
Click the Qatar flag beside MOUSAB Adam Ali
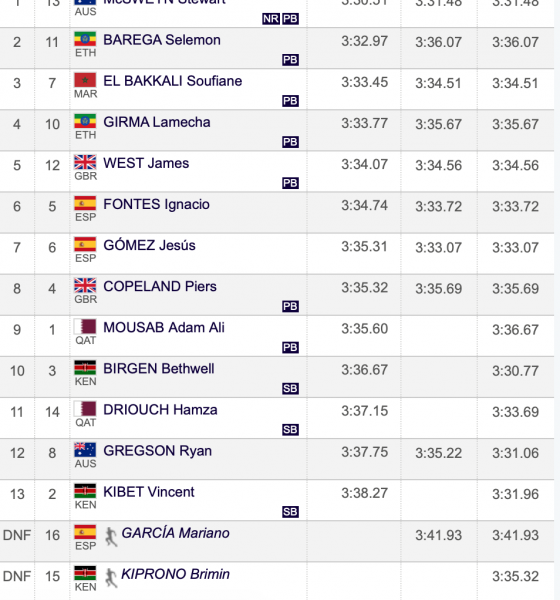(x=85, y=326)
